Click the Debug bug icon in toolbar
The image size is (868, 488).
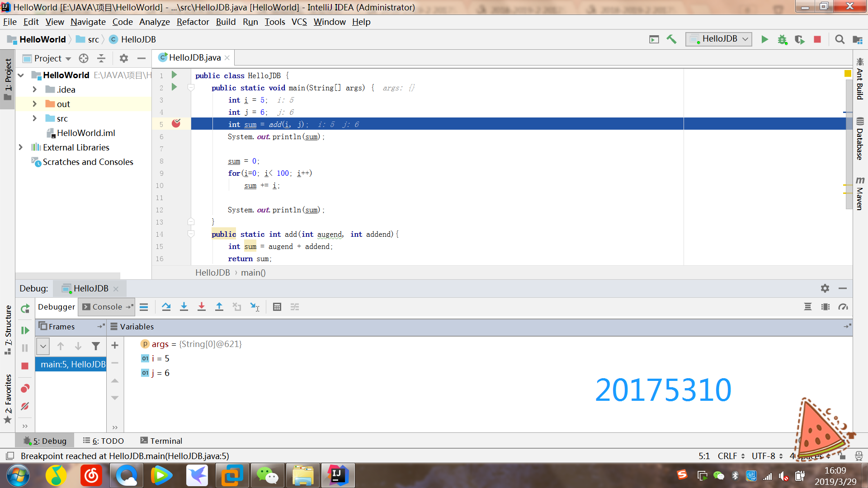[x=782, y=39]
